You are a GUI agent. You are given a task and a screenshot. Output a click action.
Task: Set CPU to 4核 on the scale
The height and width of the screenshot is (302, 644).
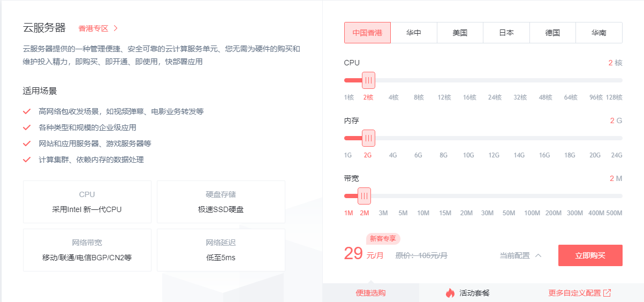393,97
